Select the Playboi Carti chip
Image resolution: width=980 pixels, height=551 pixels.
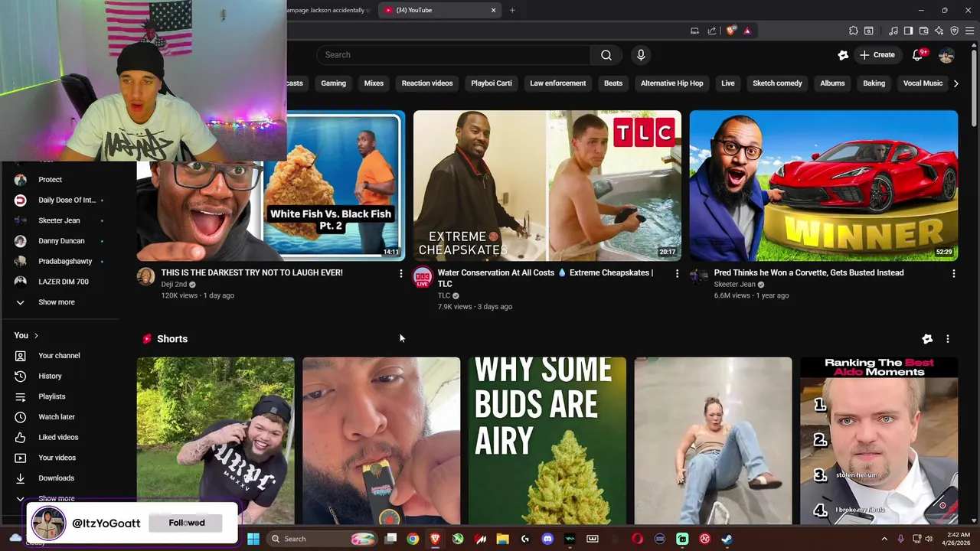492,83
